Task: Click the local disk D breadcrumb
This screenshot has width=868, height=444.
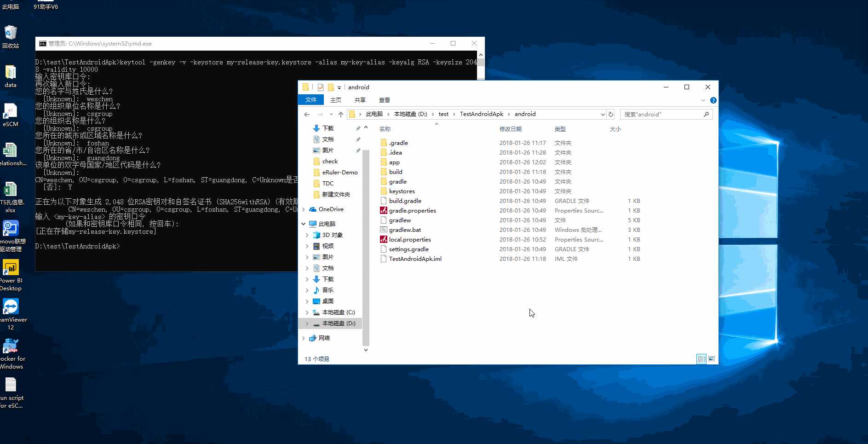Action: coord(410,114)
